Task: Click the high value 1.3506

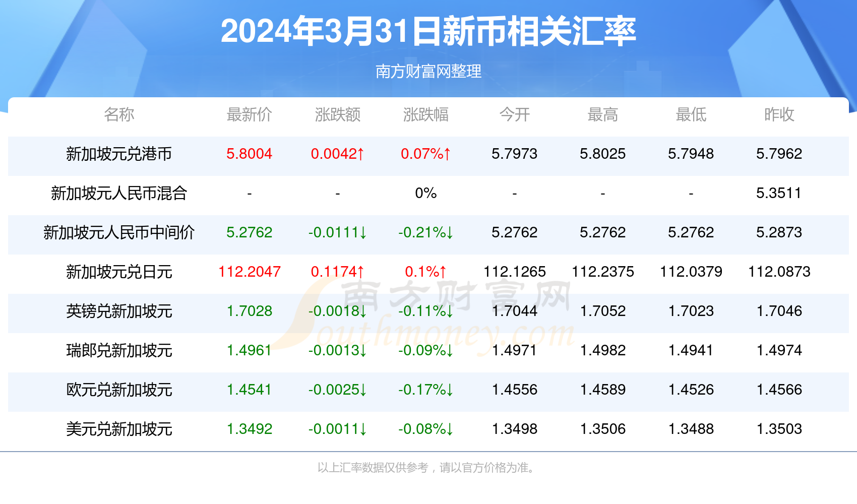Action: [602, 429]
